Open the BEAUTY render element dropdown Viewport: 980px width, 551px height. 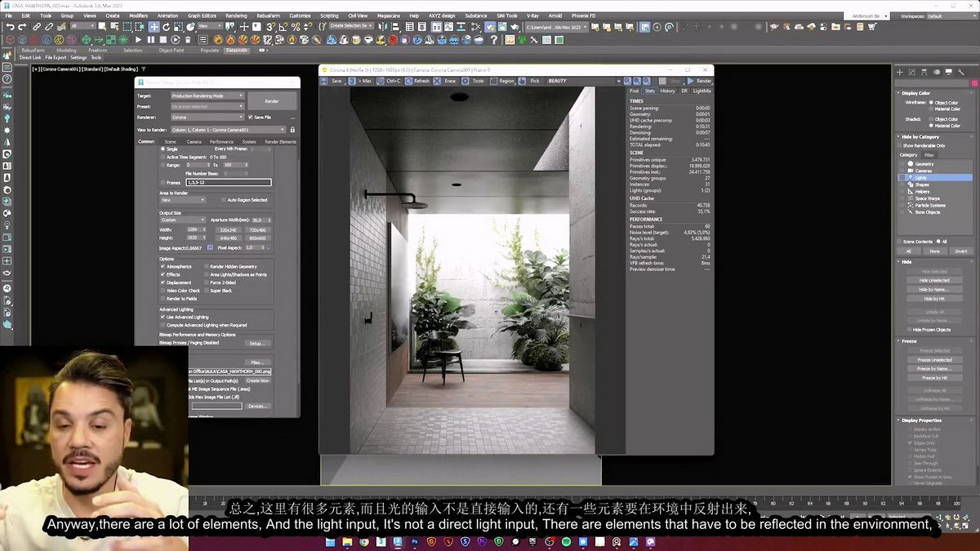[584, 81]
